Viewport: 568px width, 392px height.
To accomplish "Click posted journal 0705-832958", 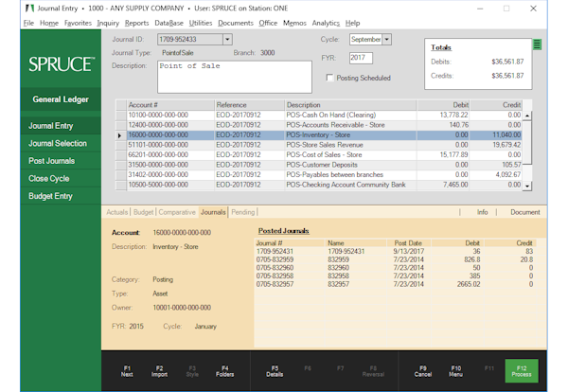I will point(395,276).
